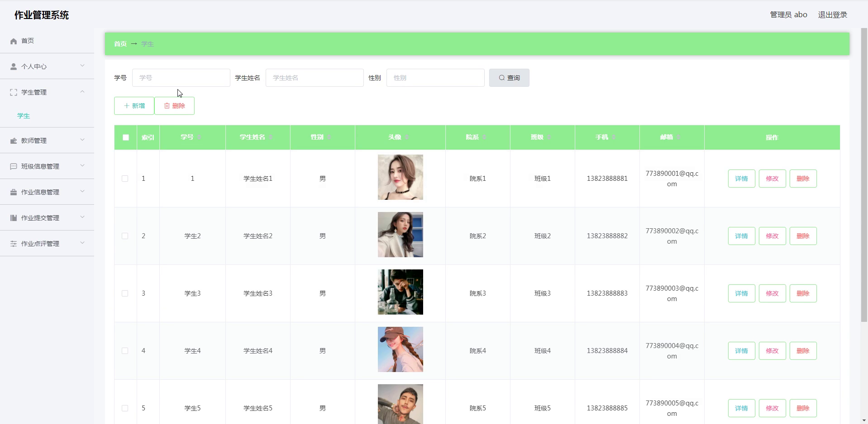This screenshot has height=424, width=868.
Task: Expand the 个人中心 menu chevron
Action: (x=82, y=66)
